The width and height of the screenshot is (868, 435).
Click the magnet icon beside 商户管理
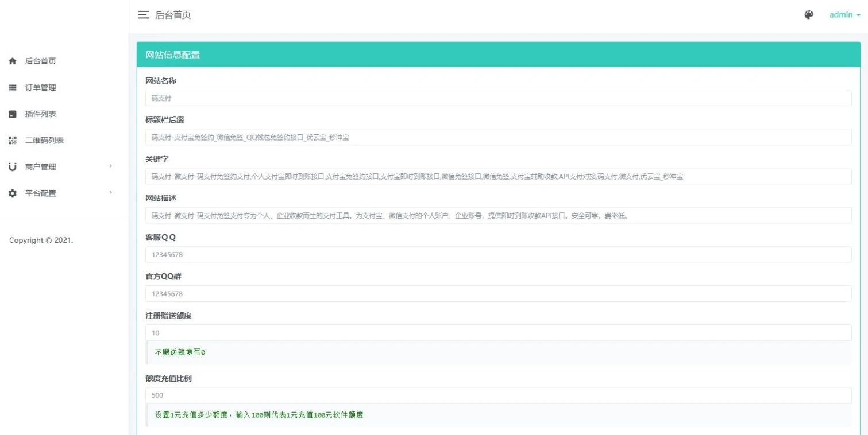pos(13,166)
